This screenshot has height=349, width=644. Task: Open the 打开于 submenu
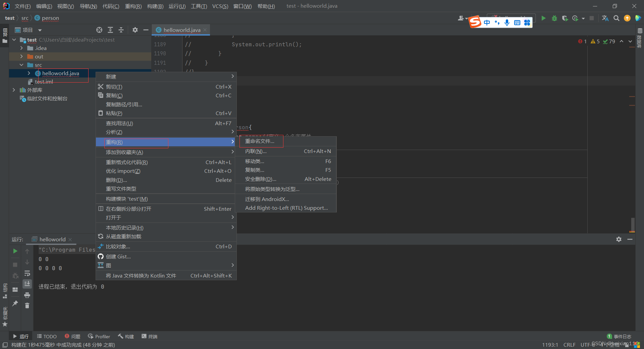(166, 217)
